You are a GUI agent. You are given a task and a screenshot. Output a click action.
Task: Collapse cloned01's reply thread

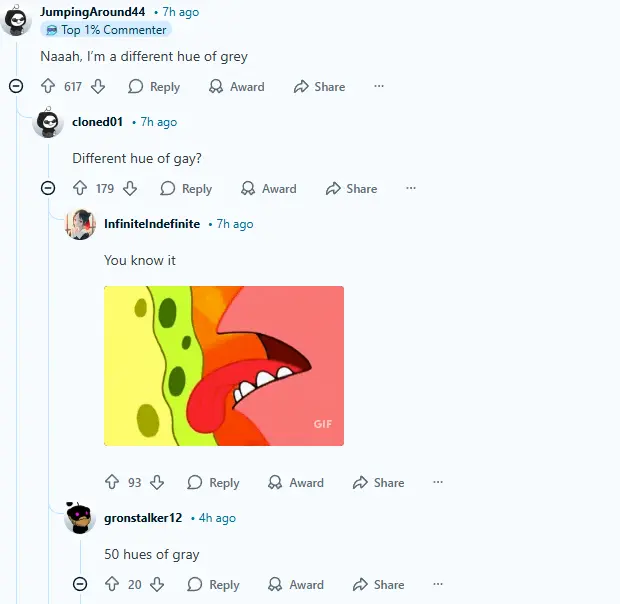pyautogui.click(x=48, y=188)
